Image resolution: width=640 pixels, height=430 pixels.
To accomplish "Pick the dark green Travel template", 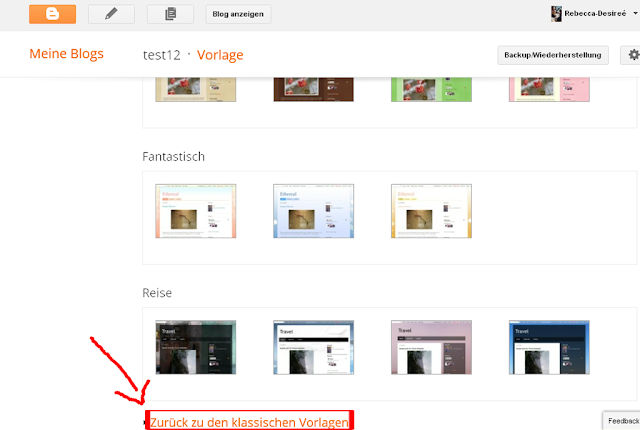I will click(x=196, y=347).
